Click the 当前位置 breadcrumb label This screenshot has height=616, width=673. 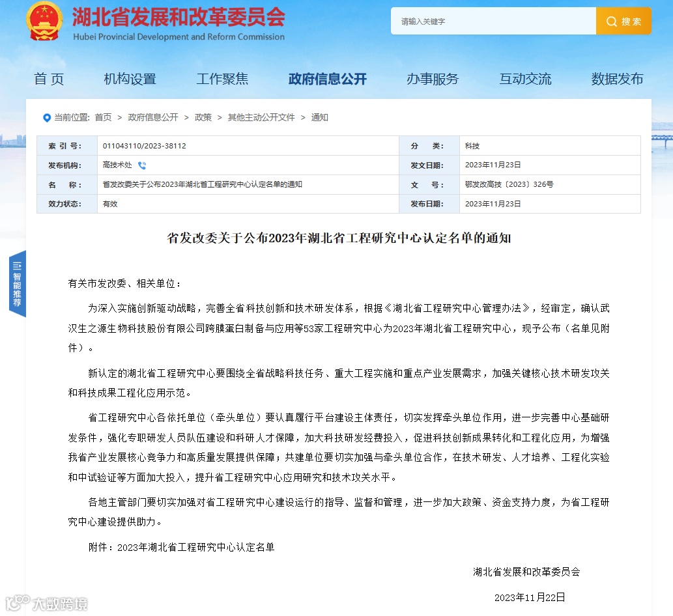tap(72, 118)
